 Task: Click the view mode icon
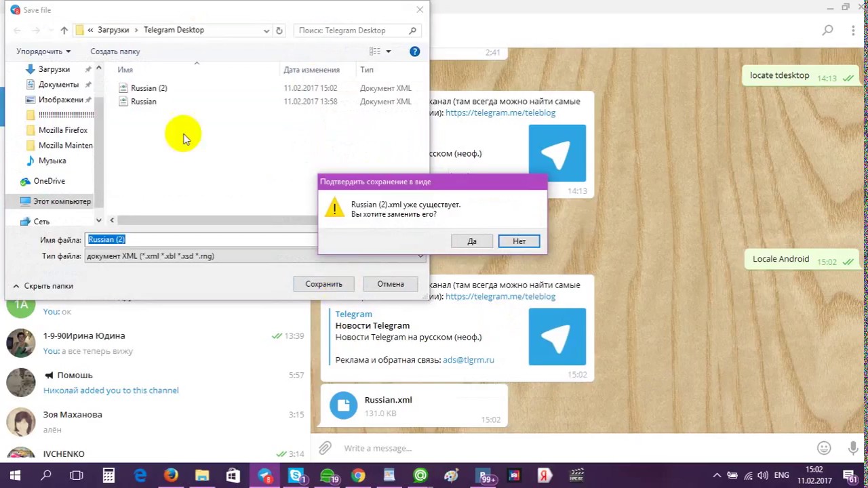(375, 52)
